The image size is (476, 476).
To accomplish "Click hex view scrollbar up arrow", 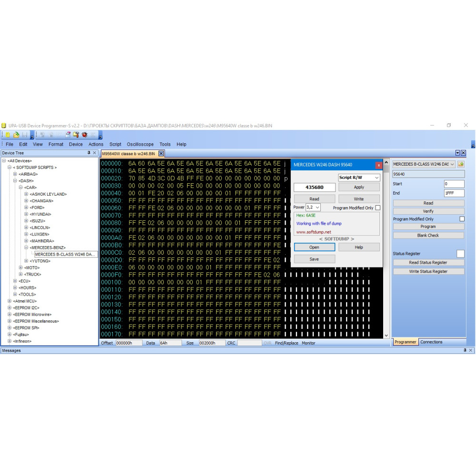I will (x=386, y=162).
